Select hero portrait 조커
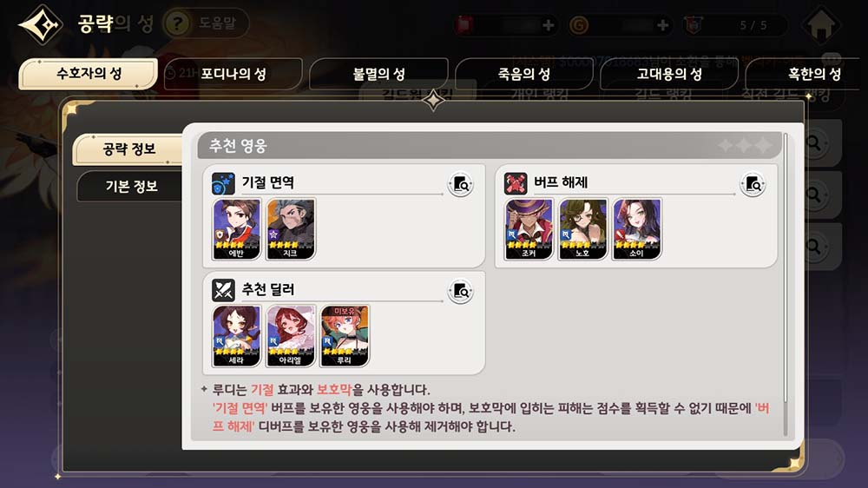This screenshot has width=868, height=488. coord(529,229)
